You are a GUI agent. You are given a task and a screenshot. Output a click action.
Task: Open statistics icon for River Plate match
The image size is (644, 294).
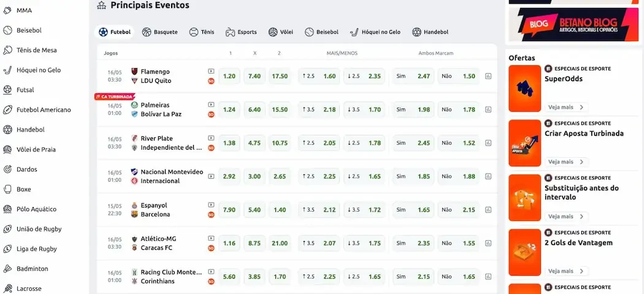(x=488, y=143)
